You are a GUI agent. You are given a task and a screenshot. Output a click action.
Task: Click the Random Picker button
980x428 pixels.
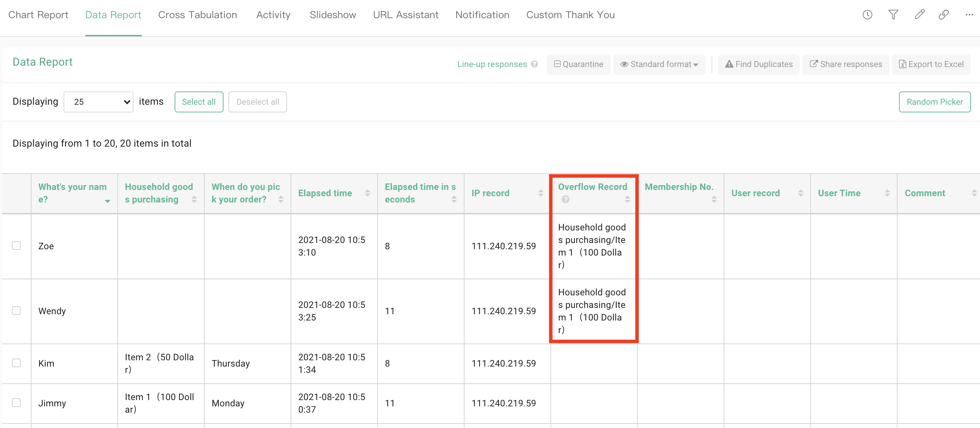[x=934, y=102]
